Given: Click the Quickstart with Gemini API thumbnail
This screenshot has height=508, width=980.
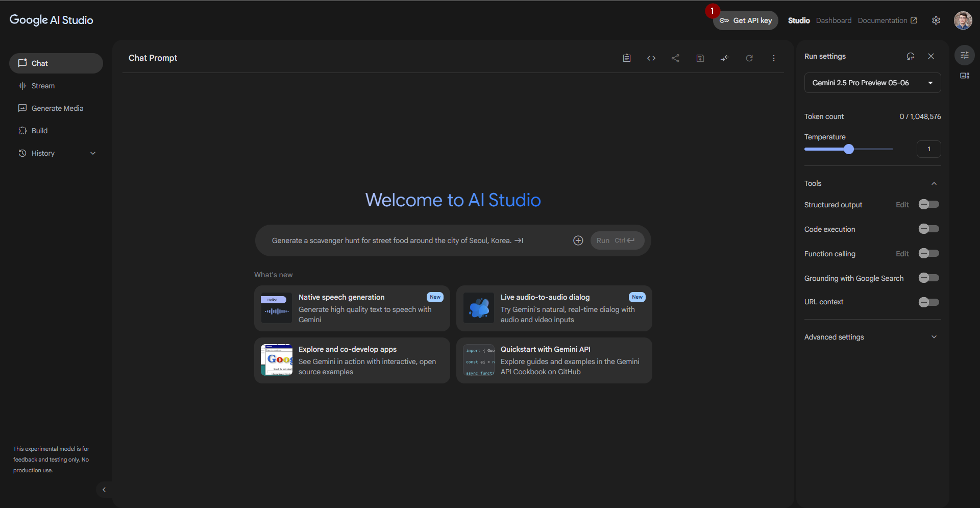Looking at the screenshot, I should coord(479,360).
